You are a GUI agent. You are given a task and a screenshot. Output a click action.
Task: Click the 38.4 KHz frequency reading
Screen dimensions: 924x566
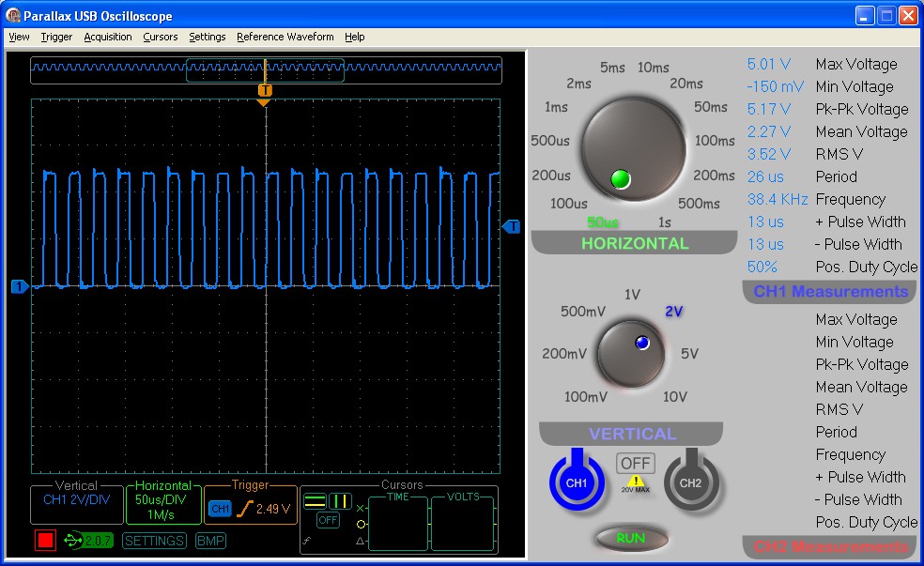tap(778, 200)
